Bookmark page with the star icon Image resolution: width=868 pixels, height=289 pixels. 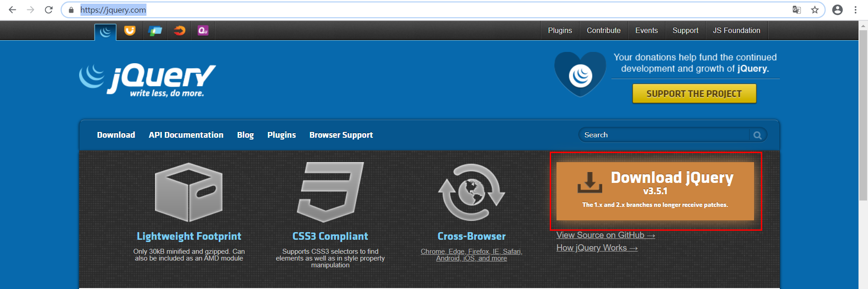click(815, 10)
